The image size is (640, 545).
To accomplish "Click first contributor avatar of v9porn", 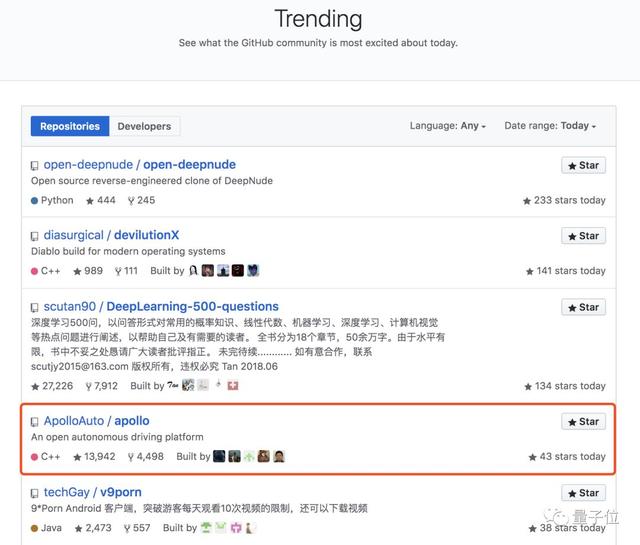I will click(x=206, y=528).
